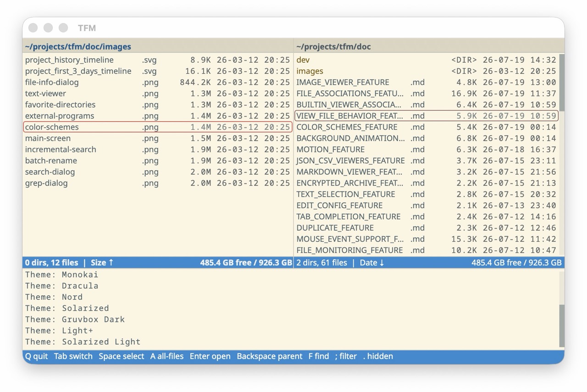The height and width of the screenshot is (392, 587).
Task: Click the "Backspace parent" hint
Action: pyautogui.click(x=270, y=356)
